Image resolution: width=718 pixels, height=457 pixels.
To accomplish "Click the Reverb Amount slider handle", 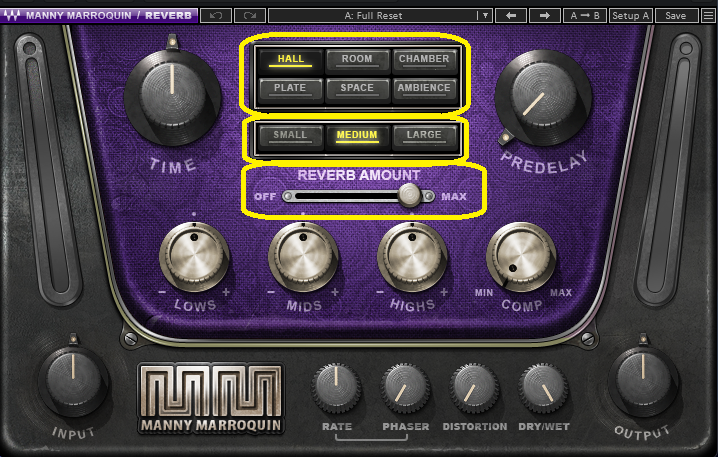I will tap(409, 196).
